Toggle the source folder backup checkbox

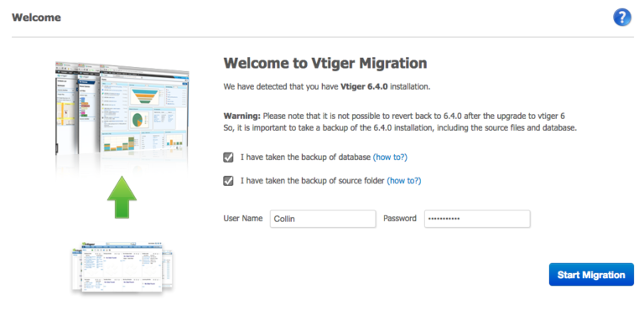tap(228, 181)
